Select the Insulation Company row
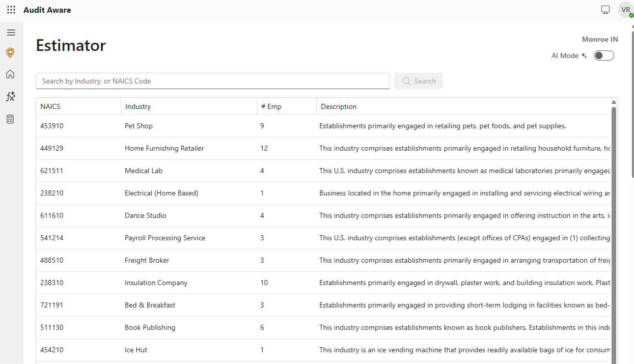634x364 pixels. (323, 283)
